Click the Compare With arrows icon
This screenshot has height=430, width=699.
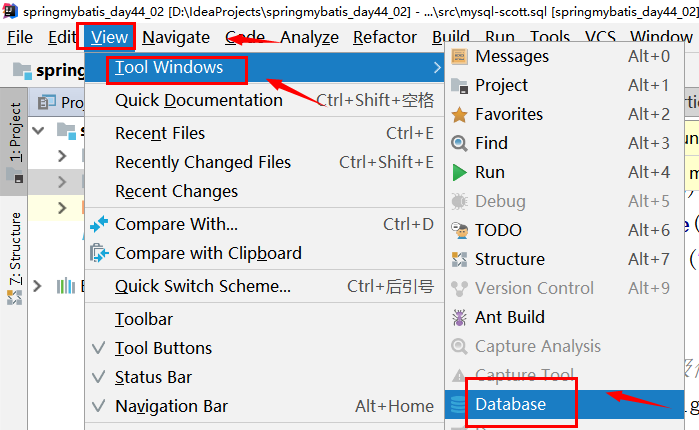[98, 225]
